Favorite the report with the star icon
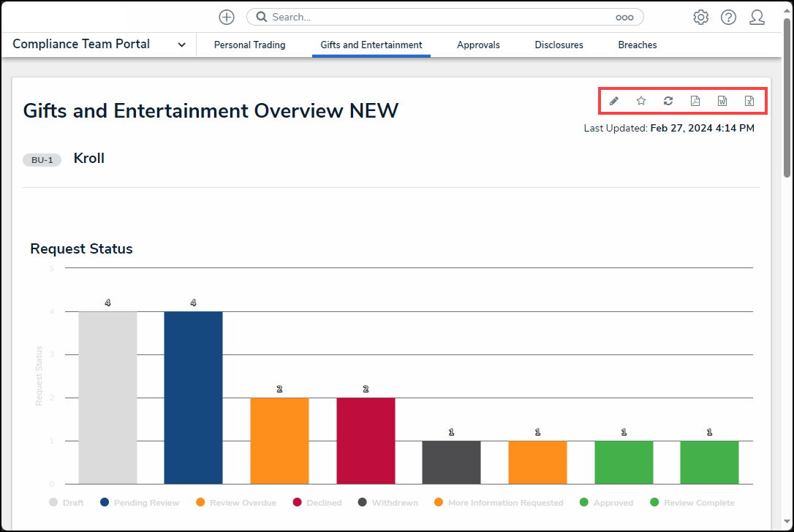Screen dimensions: 794x532 641,101
